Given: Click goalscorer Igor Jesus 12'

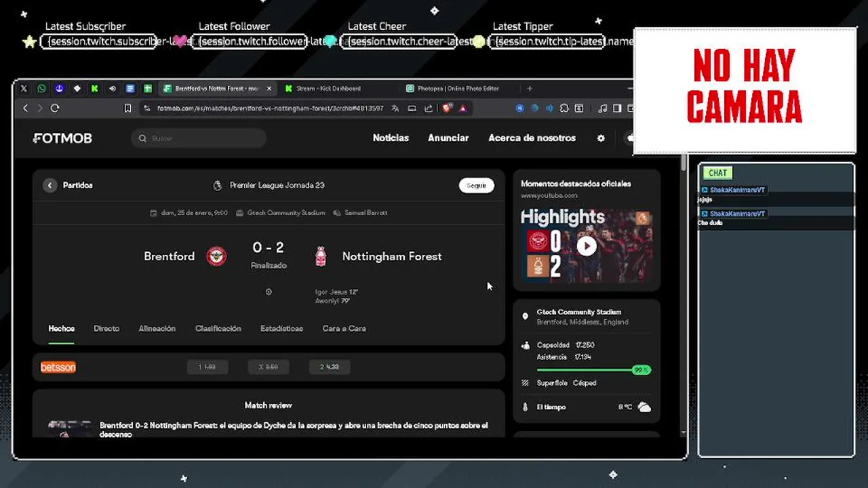Looking at the screenshot, I should [x=336, y=292].
